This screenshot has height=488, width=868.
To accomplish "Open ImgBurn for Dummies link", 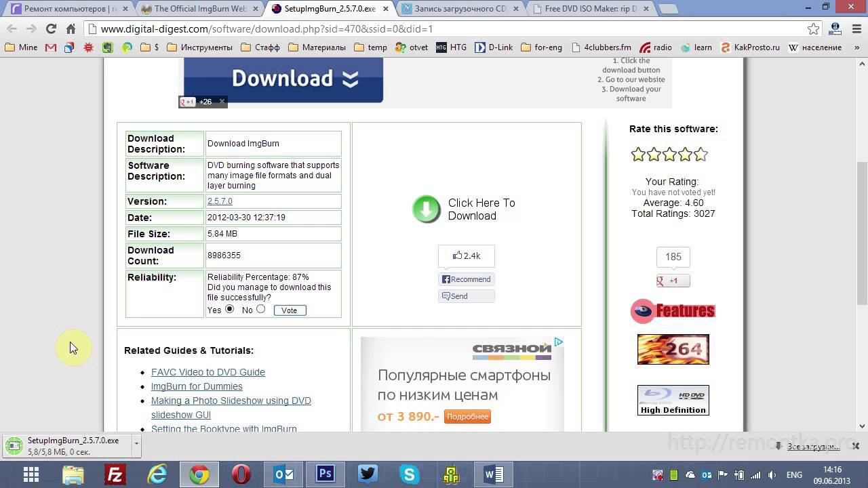I will pos(197,386).
